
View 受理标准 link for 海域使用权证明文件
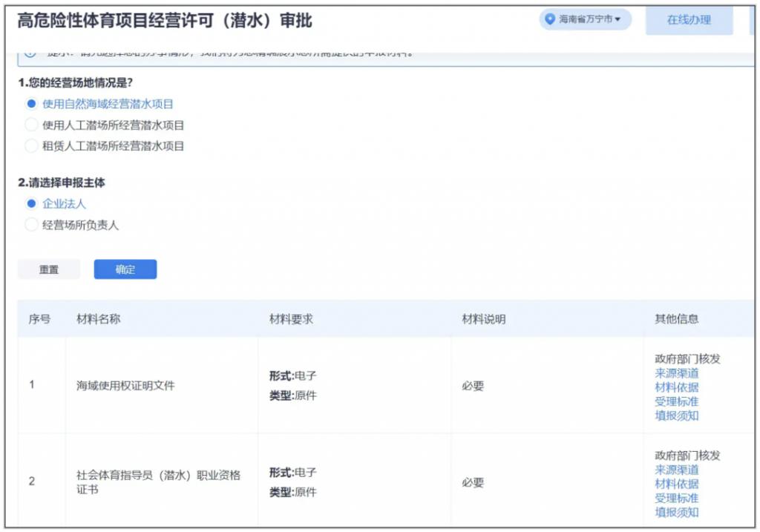(676, 401)
